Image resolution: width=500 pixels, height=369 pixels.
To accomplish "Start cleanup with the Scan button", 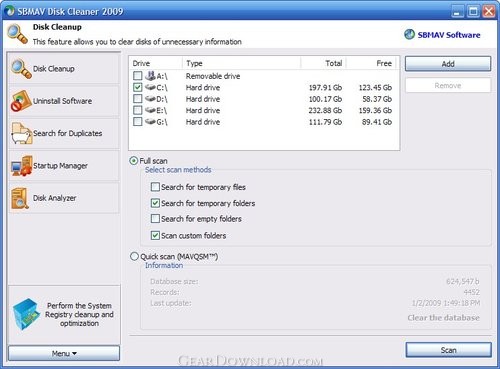I will 449,350.
